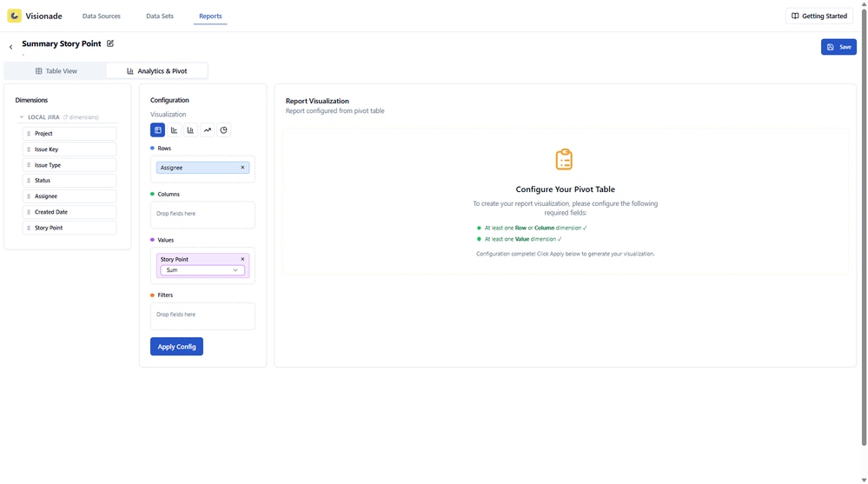This screenshot has height=484, width=868.
Task: Choose the horizontal bar chart visualization
Action: [x=175, y=130]
